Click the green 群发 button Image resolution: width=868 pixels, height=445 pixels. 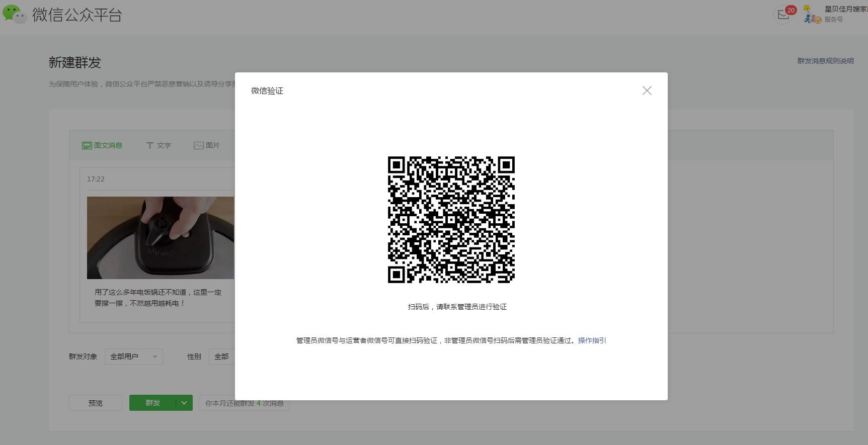[152, 403]
